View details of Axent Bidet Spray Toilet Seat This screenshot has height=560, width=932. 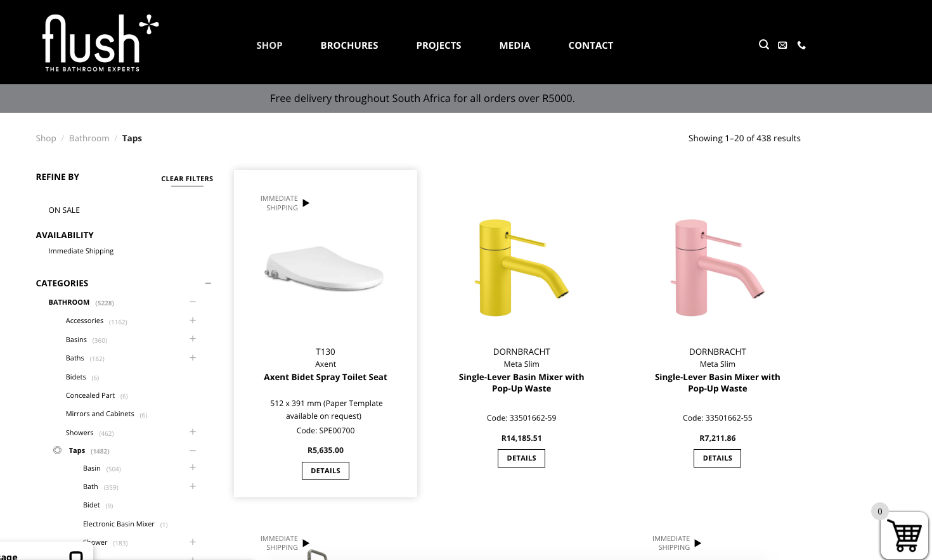[325, 471]
